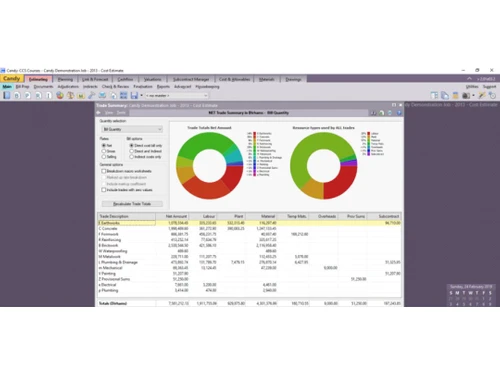Select Direct cost bill only option
This screenshot has width=500, height=375.
coord(131,145)
